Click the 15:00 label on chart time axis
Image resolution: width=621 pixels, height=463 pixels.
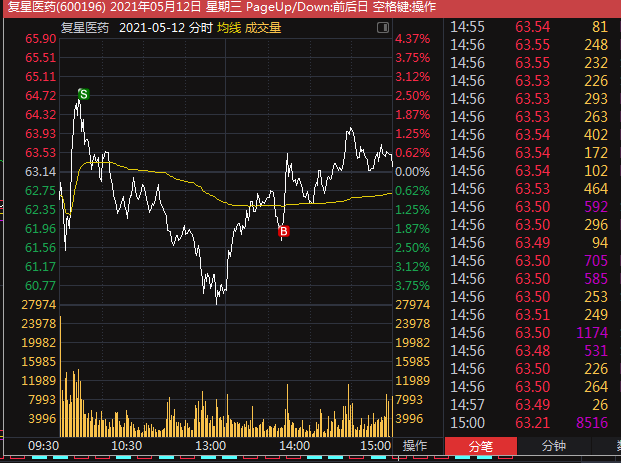[x=375, y=446]
